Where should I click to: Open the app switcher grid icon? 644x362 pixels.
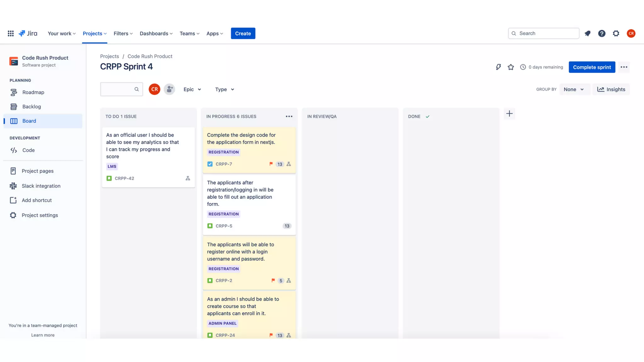click(11, 33)
